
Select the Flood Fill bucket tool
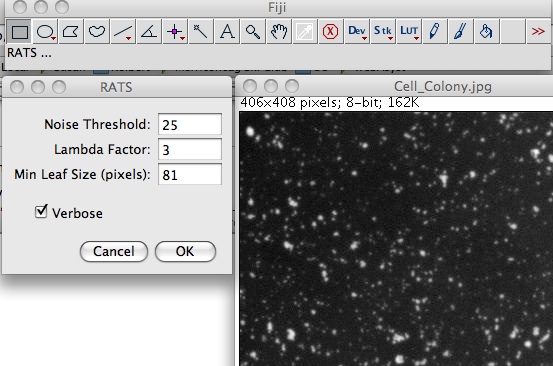point(487,32)
